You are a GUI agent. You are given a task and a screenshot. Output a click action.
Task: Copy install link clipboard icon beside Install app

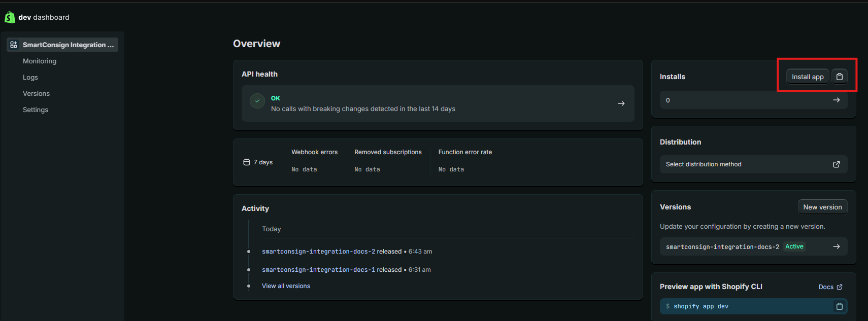(840, 77)
